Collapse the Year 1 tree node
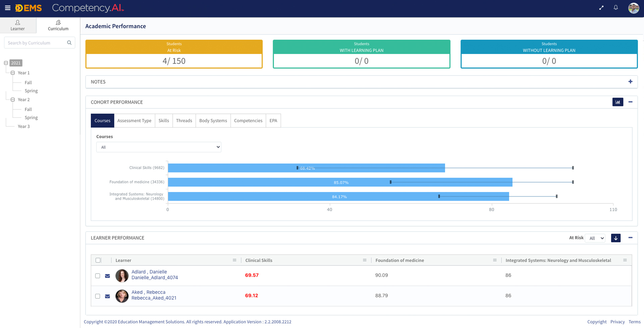This screenshot has height=328, width=644. pyautogui.click(x=13, y=73)
